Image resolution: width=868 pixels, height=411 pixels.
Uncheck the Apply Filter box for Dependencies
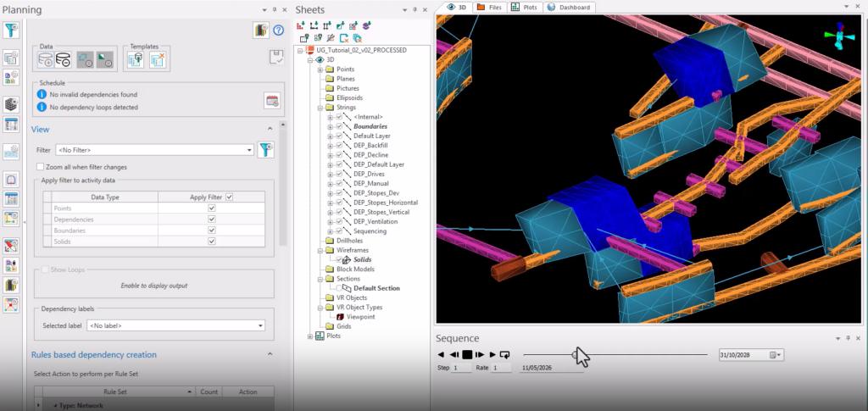tap(211, 219)
